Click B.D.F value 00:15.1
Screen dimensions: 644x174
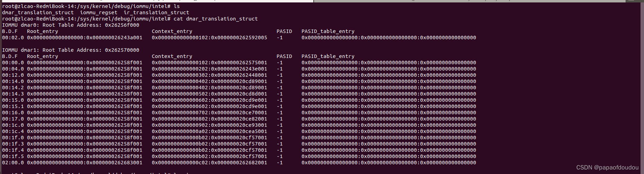tap(13, 106)
